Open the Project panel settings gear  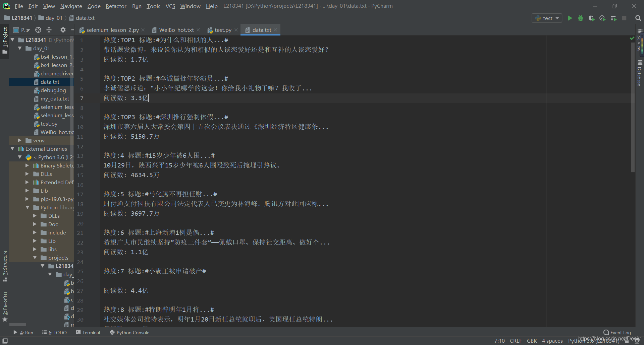(63, 30)
